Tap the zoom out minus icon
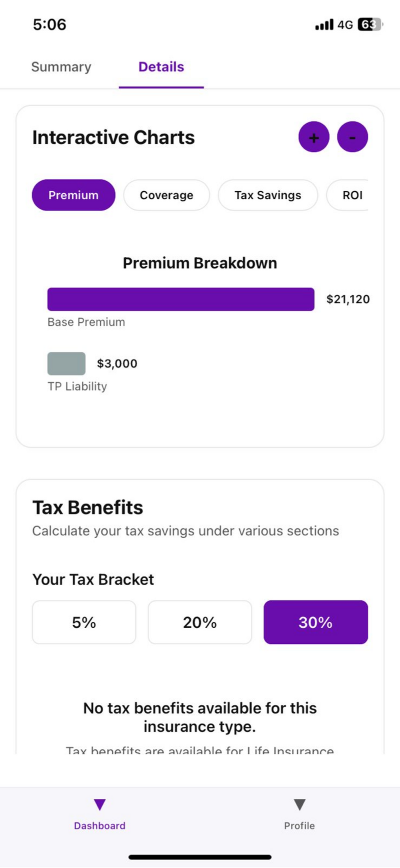The width and height of the screenshot is (400, 868). pos(352,137)
